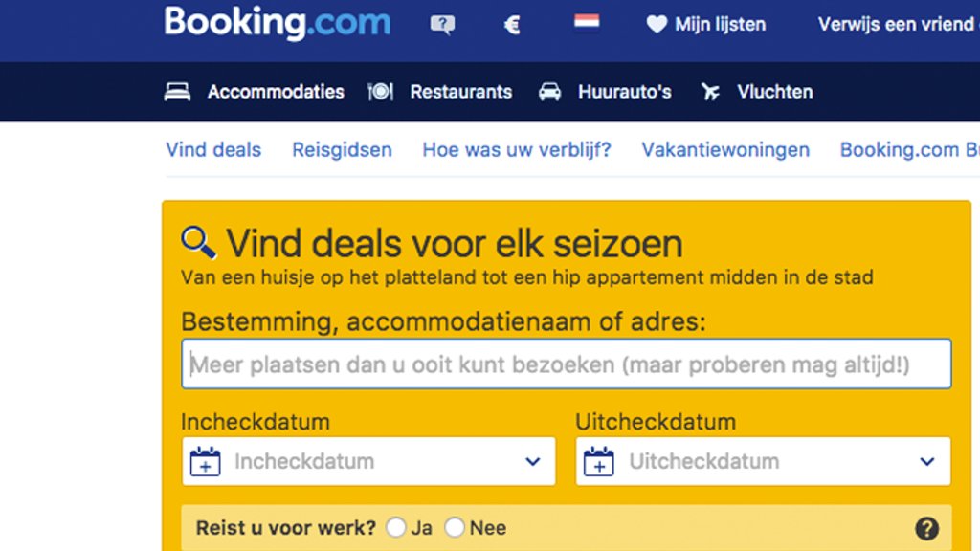
Task: Expand the Uitcheckdatum dropdown arrow
Action: [x=926, y=462]
